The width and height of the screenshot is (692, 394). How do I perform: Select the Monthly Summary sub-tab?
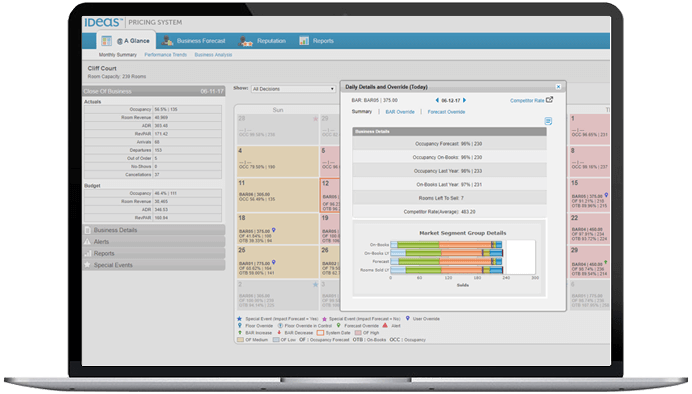pos(117,55)
